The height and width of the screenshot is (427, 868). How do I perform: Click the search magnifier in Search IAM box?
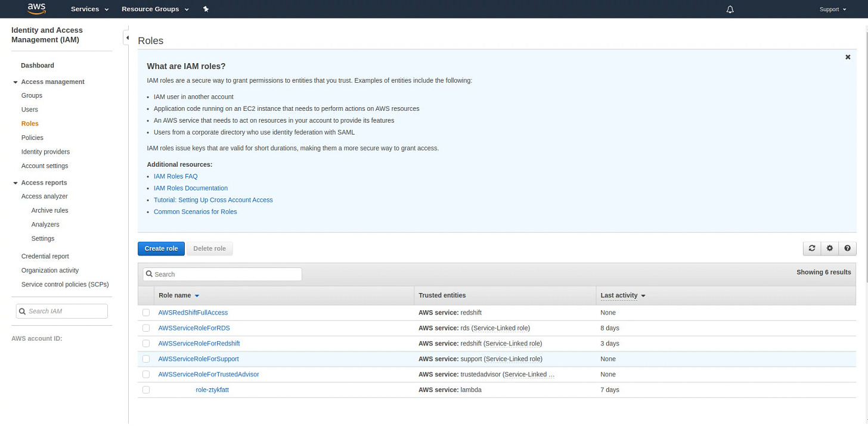[x=22, y=311]
